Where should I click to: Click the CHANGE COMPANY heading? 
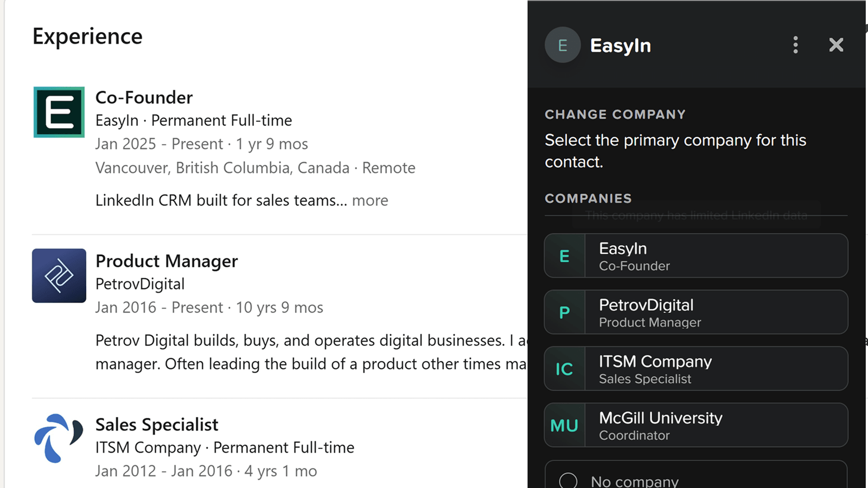pyautogui.click(x=615, y=114)
